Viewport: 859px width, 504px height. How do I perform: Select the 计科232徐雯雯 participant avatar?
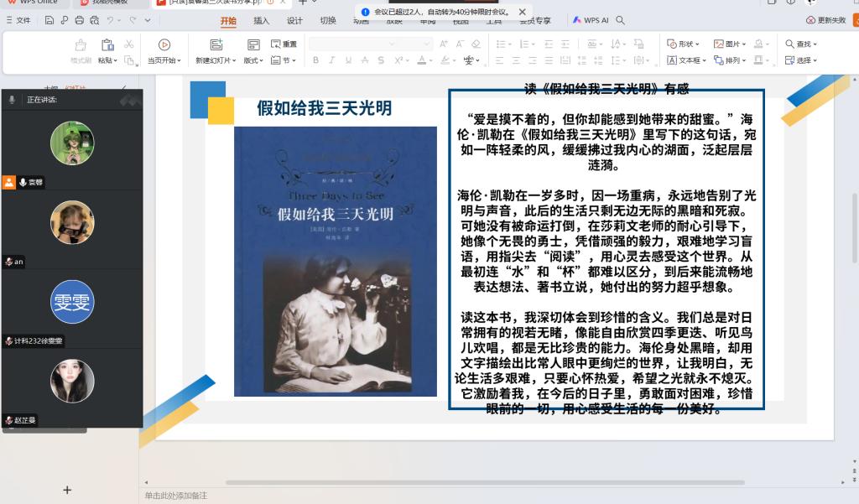click(x=72, y=302)
